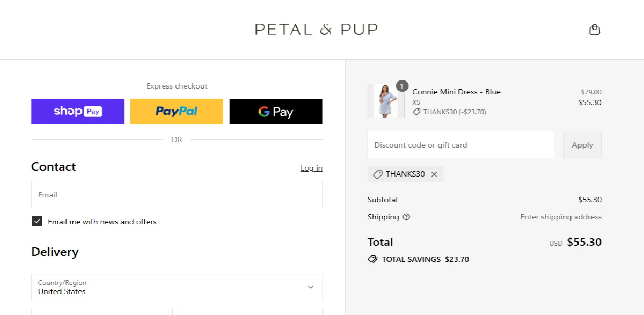The image size is (644, 315).
Task: Open the shopping bag icon
Action: pyautogui.click(x=595, y=30)
